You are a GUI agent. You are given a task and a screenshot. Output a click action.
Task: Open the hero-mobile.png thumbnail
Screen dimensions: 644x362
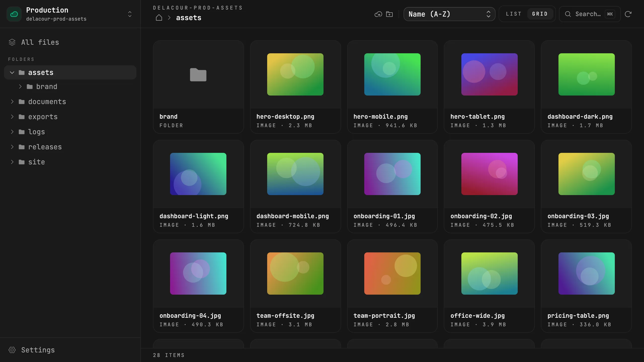392,74
